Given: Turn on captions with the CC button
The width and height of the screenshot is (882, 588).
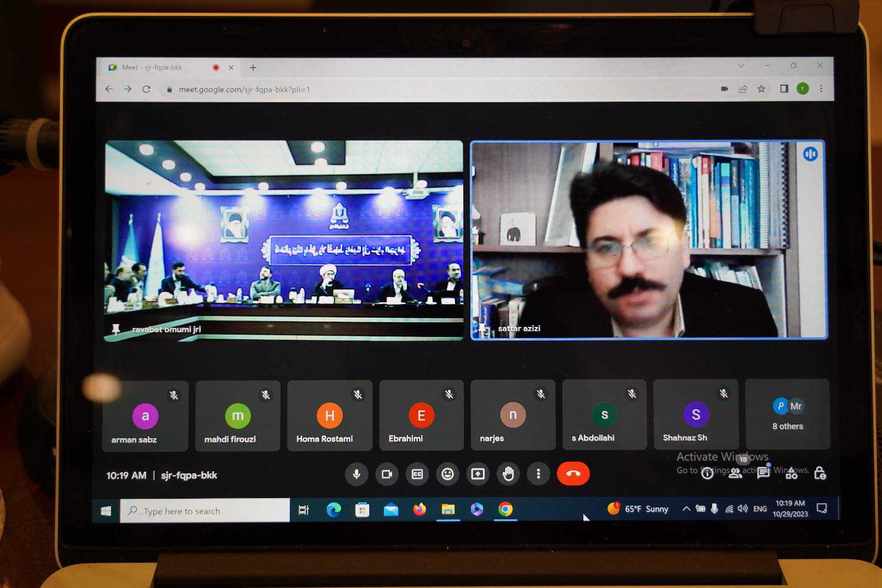Looking at the screenshot, I should click(x=417, y=474).
